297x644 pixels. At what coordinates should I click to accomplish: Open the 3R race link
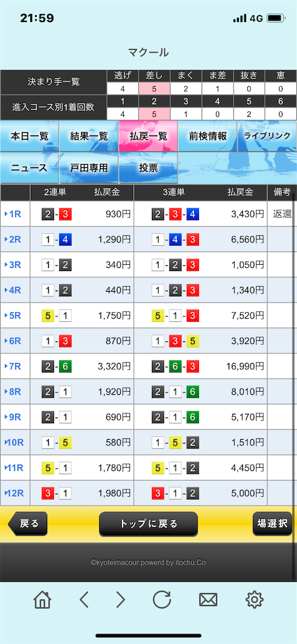coord(15,265)
